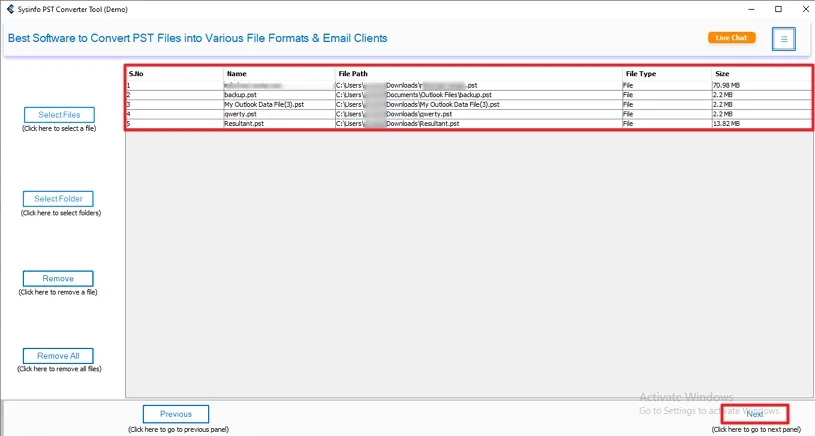Sort by the File Type column header
The width and height of the screenshot is (815, 436).
667,74
